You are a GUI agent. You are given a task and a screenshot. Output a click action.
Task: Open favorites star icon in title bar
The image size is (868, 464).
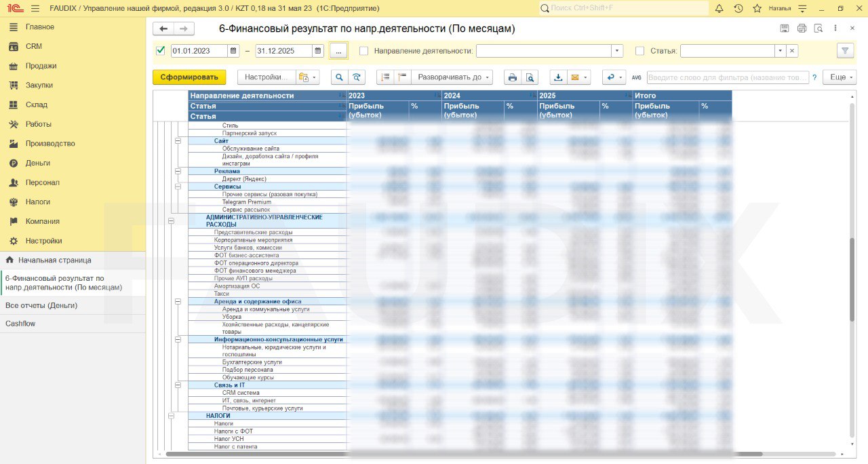pos(756,8)
